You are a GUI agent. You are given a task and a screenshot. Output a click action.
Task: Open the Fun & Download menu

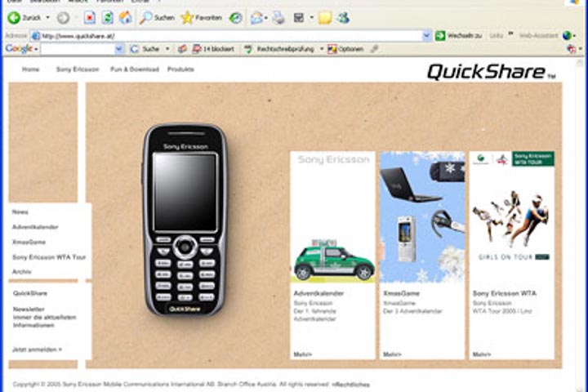135,69
